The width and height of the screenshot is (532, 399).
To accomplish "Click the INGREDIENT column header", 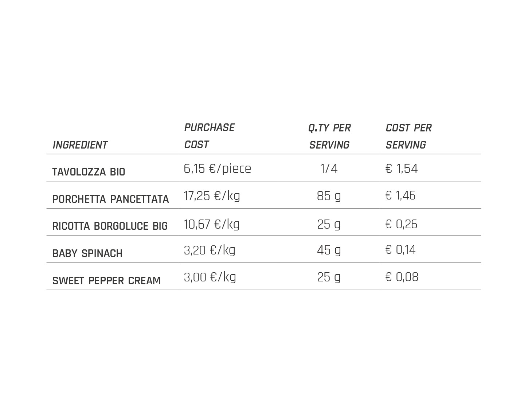I will coord(80,145).
